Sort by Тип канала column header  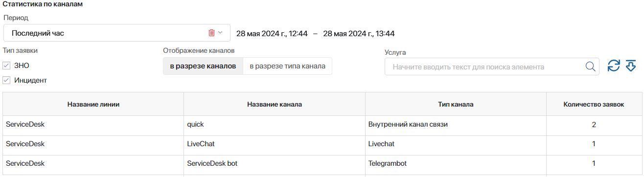(x=456, y=104)
